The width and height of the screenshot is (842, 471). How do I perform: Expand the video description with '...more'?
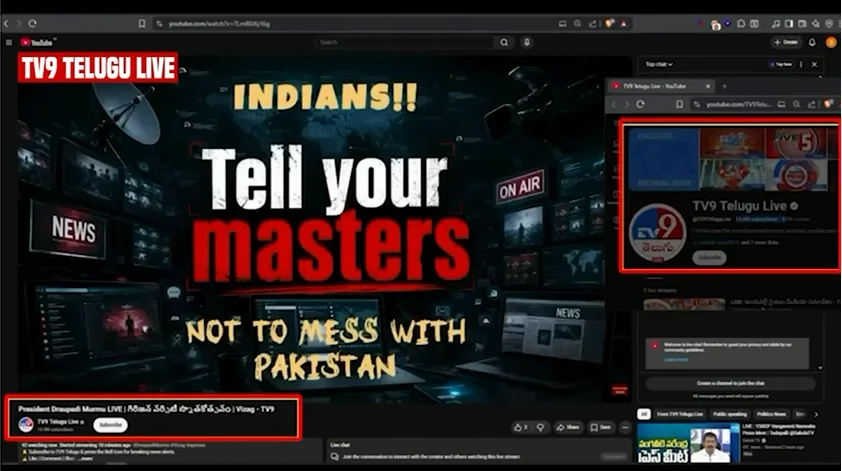85,459
